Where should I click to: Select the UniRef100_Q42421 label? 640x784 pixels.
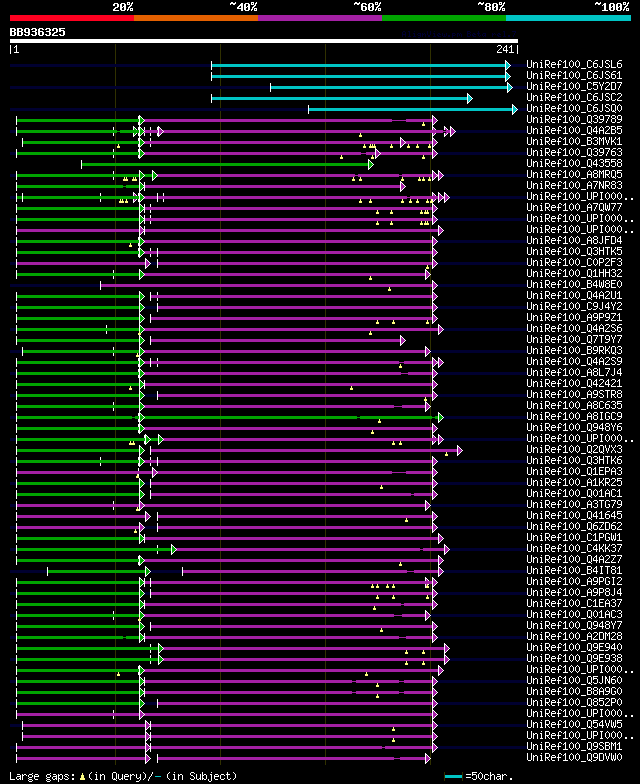click(x=574, y=384)
